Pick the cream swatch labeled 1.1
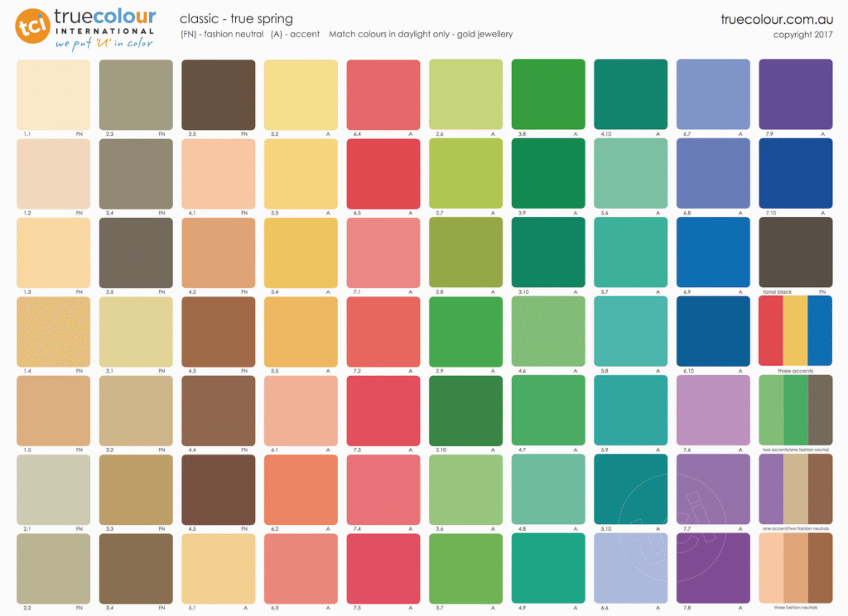848x616 pixels. click(53, 94)
